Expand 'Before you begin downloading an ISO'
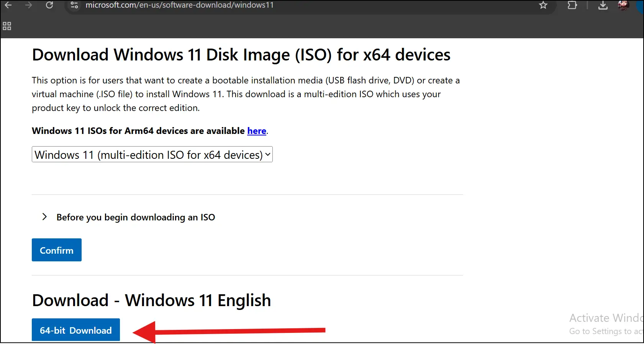The width and height of the screenshot is (644, 344). [44, 217]
